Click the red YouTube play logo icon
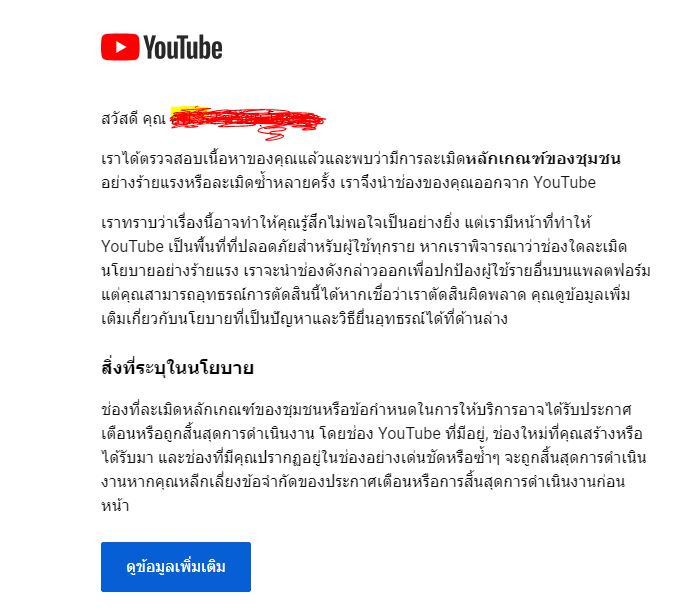 coord(120,47)
